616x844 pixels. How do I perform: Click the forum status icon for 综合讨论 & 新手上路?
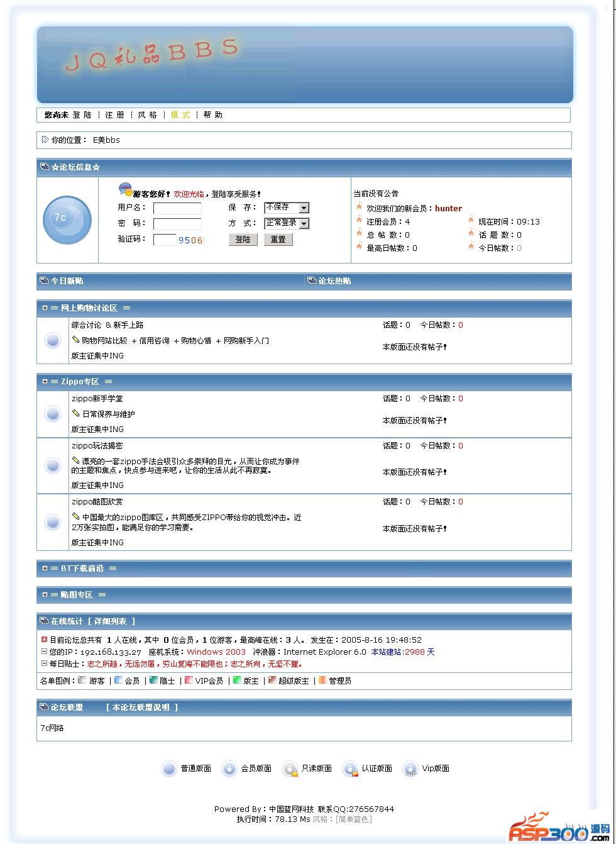(x=53, y=340)
